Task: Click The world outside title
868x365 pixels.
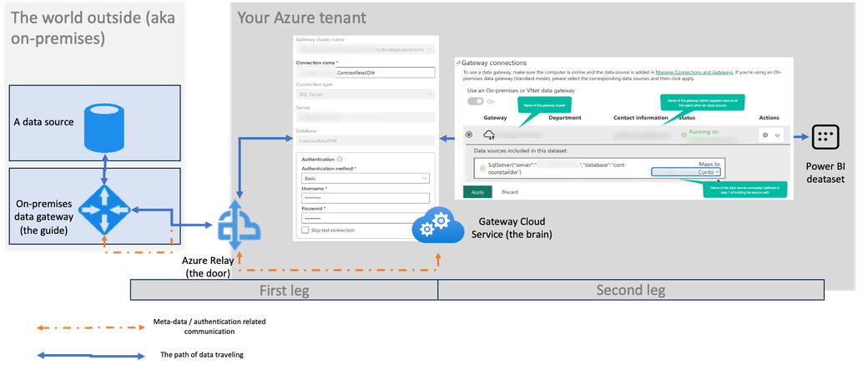Action: coord(93,28)
